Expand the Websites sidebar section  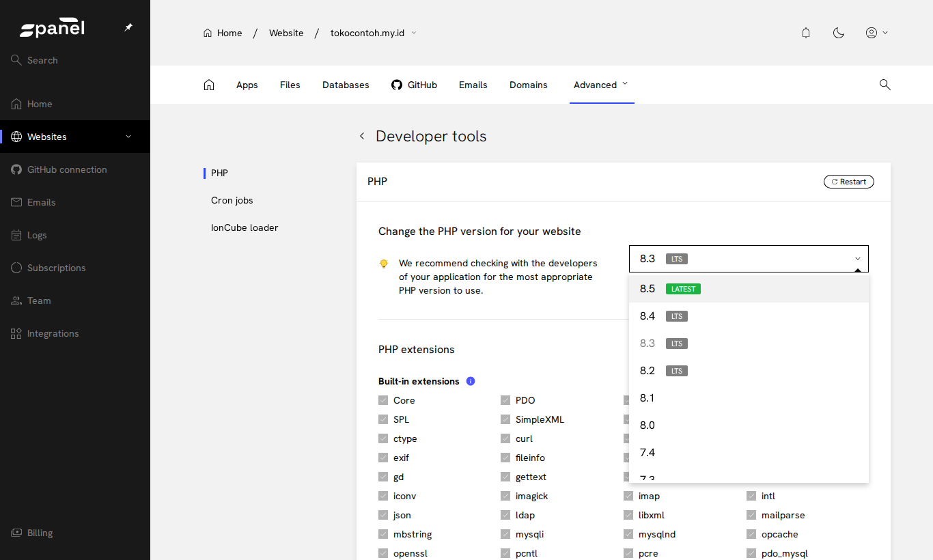click(128, 137)
